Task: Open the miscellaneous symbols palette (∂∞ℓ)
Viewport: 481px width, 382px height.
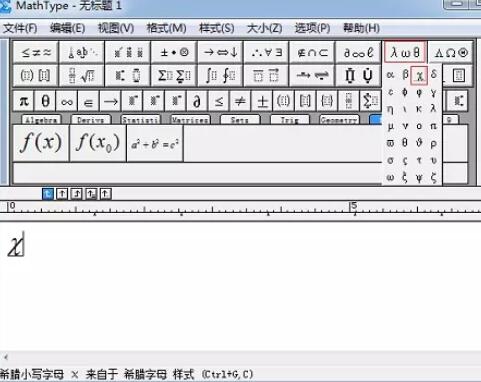Action: click(358, 52)
